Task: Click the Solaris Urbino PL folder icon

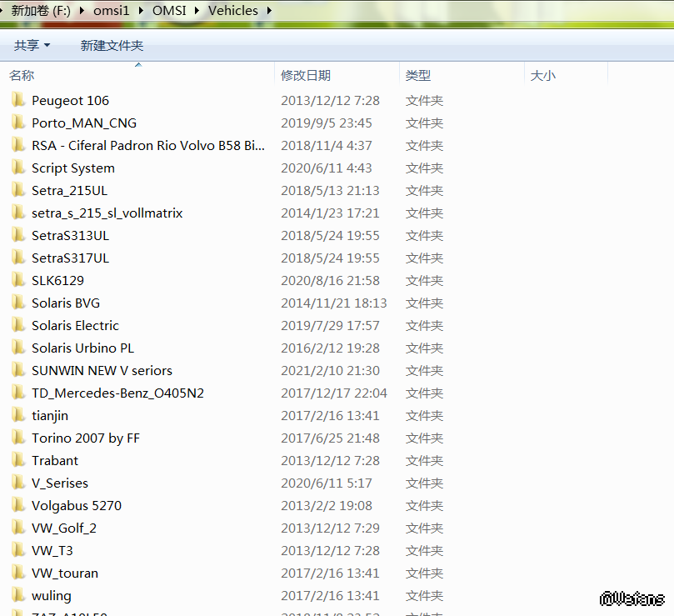Action: click(x=18, y=348)
